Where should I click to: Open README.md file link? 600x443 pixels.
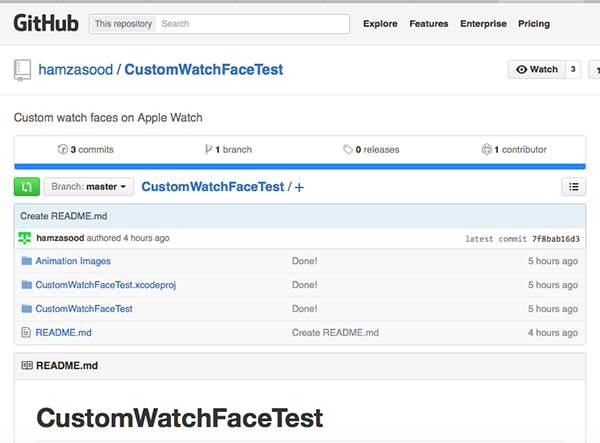click(64, 332)
